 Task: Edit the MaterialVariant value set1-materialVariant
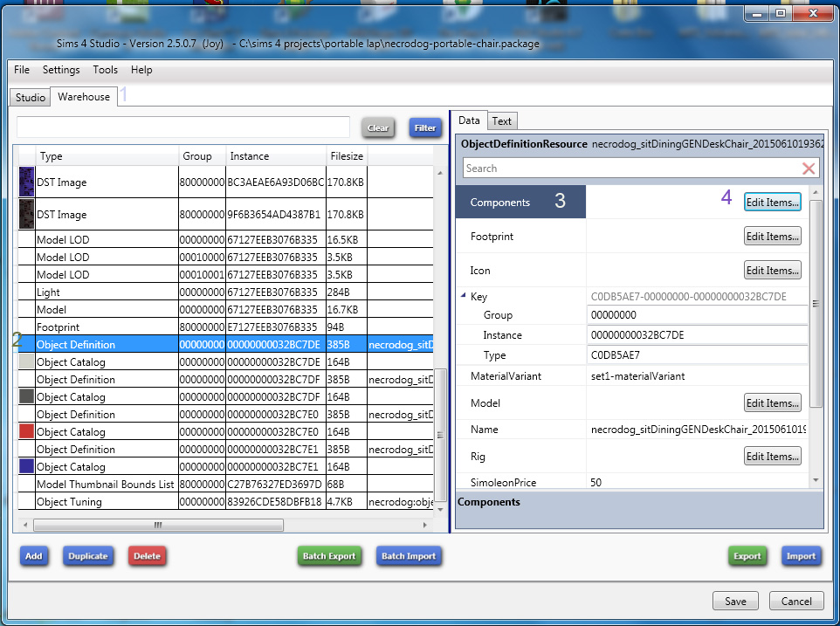(x=697, y=376)
